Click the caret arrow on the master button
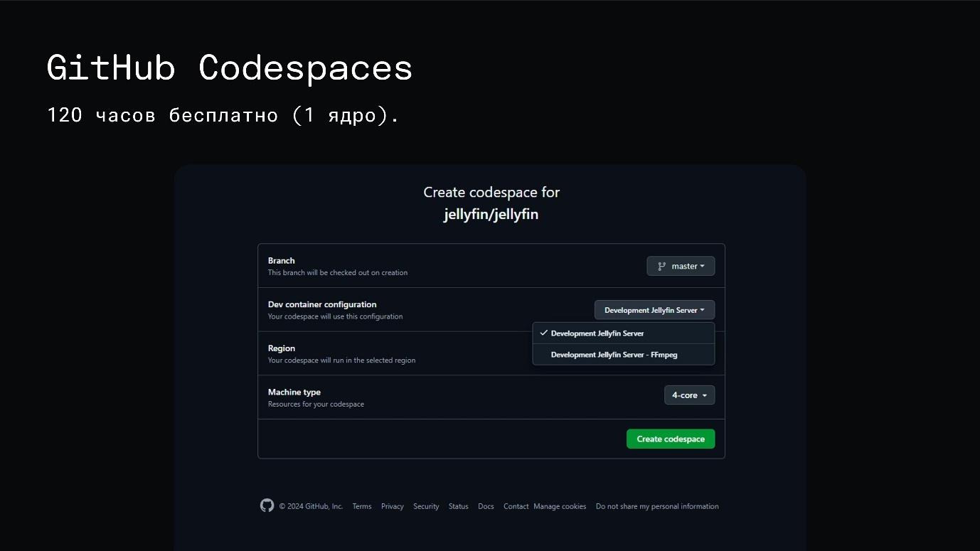The width and height of the screenshot is (980, 551). point(701,266)
